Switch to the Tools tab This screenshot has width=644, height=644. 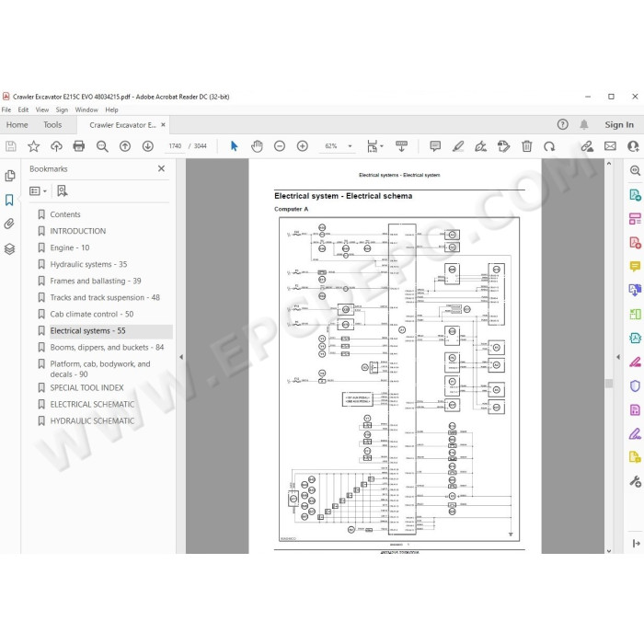[52, 125]
